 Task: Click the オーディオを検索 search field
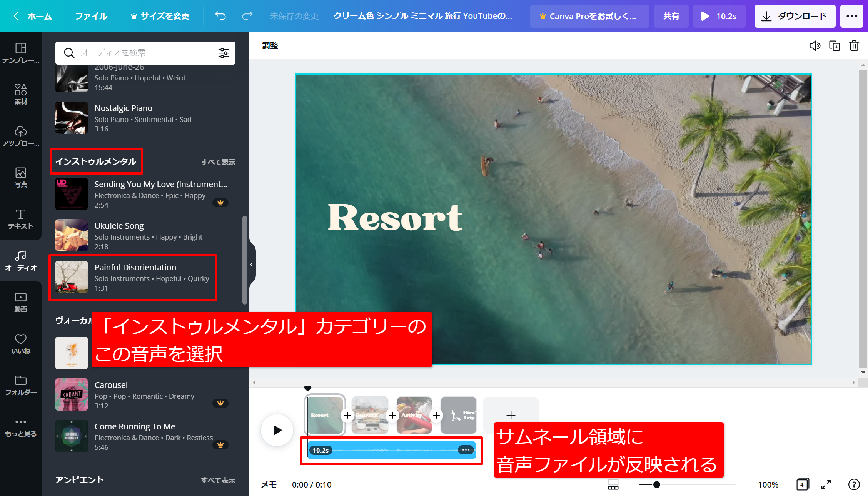click(146, 53)
